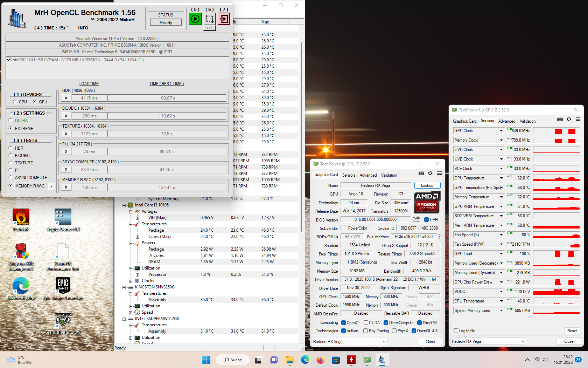Exit MrH OpenCL Benchmark via the pink door icon
This screenshot has height=368, width=588.
224,19
